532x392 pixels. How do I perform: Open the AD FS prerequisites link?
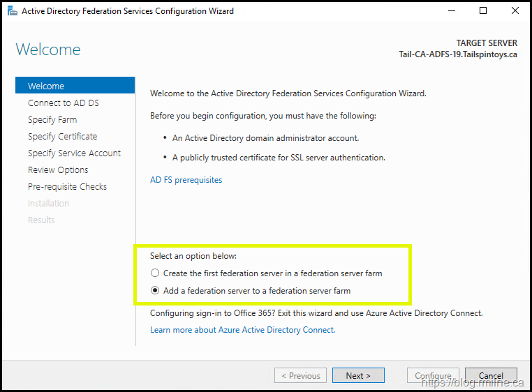[186, 180]
